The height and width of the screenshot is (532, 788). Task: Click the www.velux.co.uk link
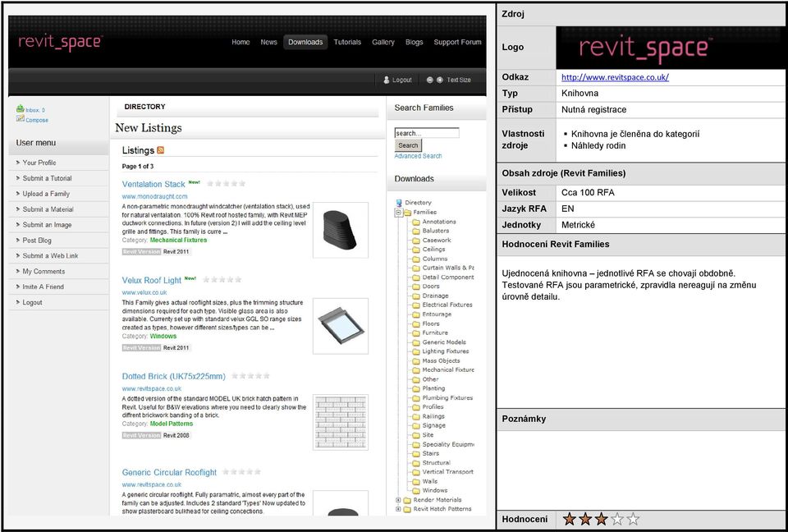(x=144, y=292)
